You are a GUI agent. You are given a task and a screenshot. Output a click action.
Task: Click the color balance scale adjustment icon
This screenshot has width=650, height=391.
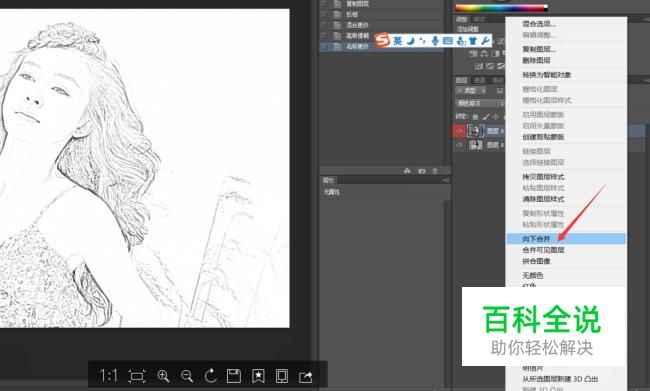coord(483,53)
